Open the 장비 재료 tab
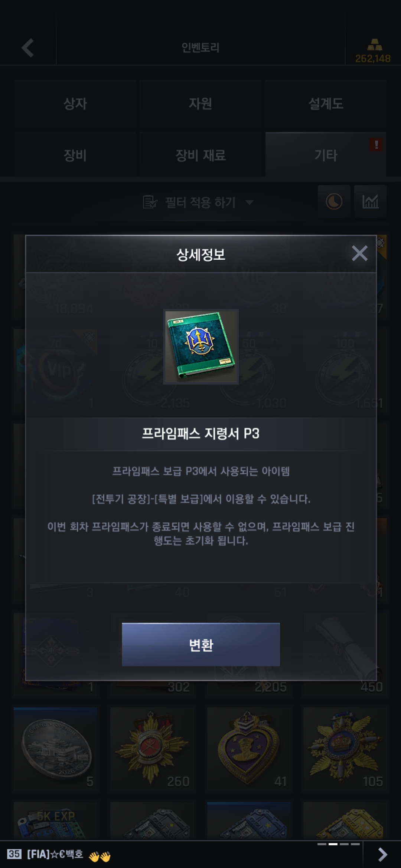 pos(200,155)
